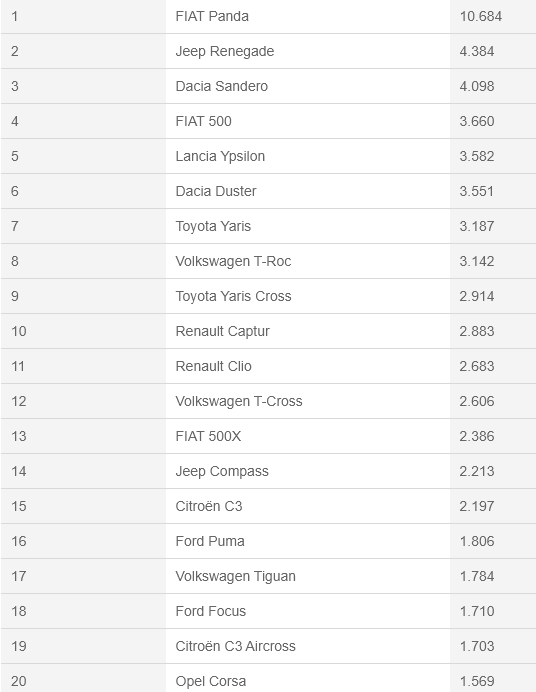Screen dimensions: 536x692
Task: Click the Opel Corsa entry
Action: coord(210,681)
